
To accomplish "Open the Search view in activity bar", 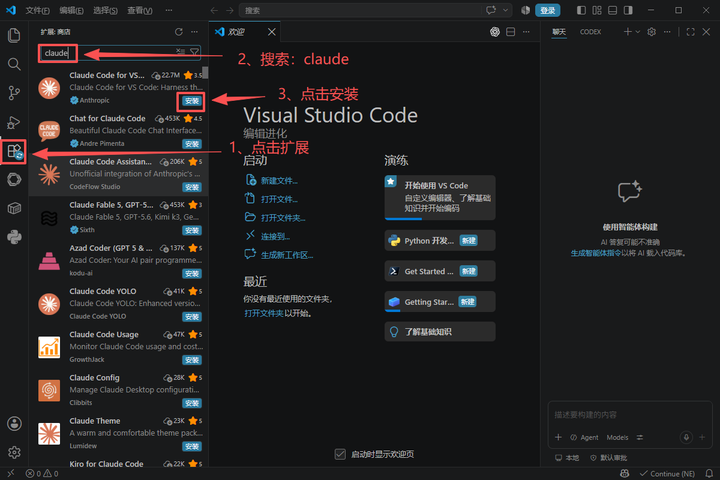I will (14, 64).
